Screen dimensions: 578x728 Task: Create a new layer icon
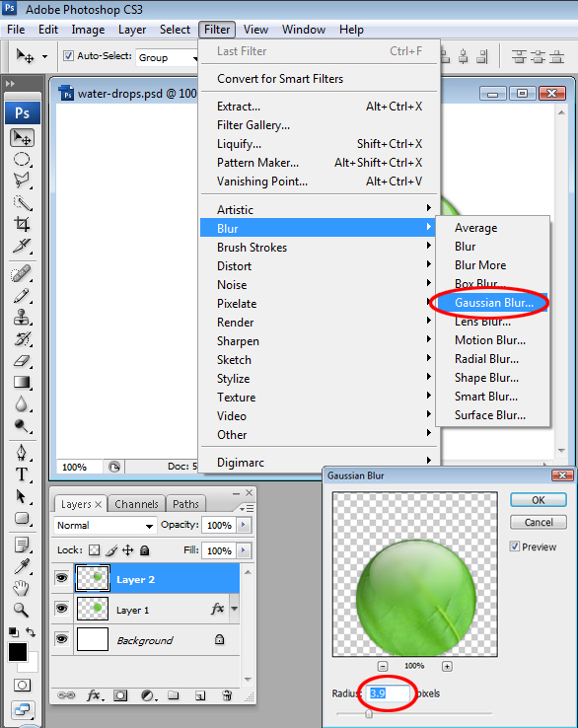pos(200,695)
